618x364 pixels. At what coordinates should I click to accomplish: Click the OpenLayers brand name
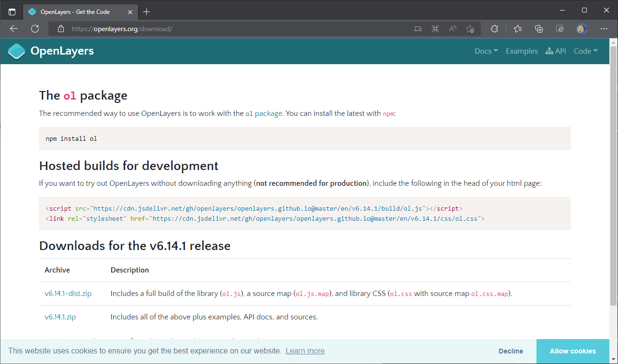(62, 51)
